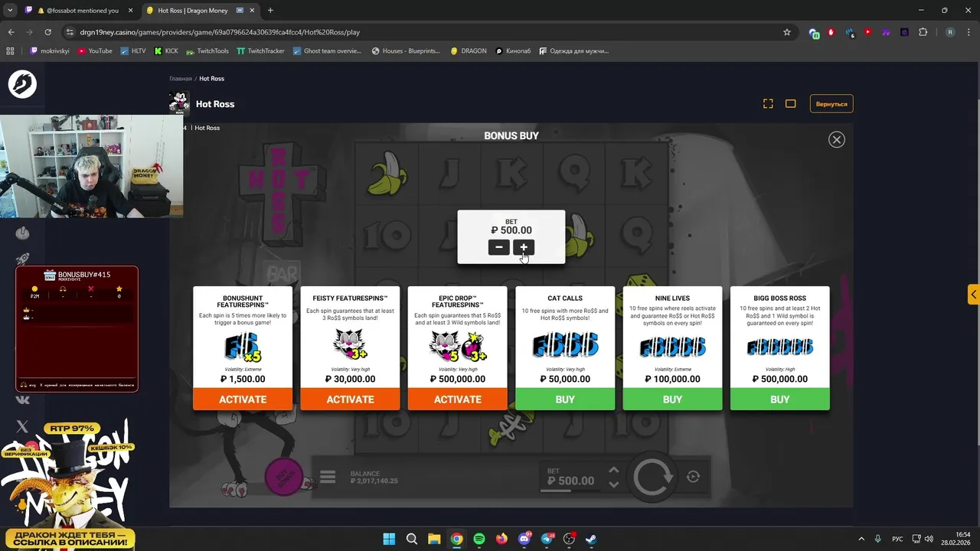Switch to theater view icon
Screen dimensions: 980x551
791,104
